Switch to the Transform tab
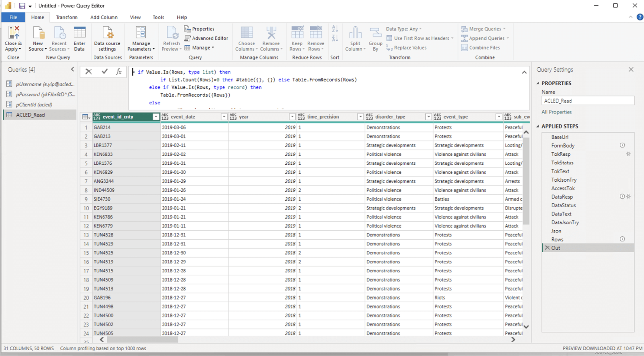Image resolution: width=644 pixels, height=356 pixels. [x=67, y=17]
